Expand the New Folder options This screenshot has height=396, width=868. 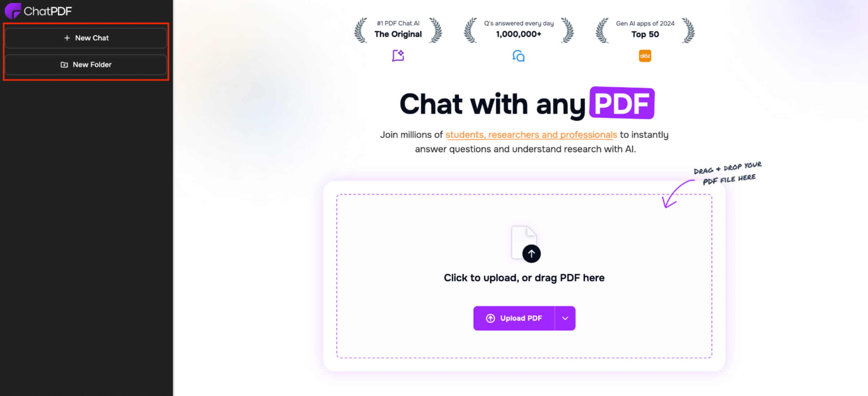[86, 64]
